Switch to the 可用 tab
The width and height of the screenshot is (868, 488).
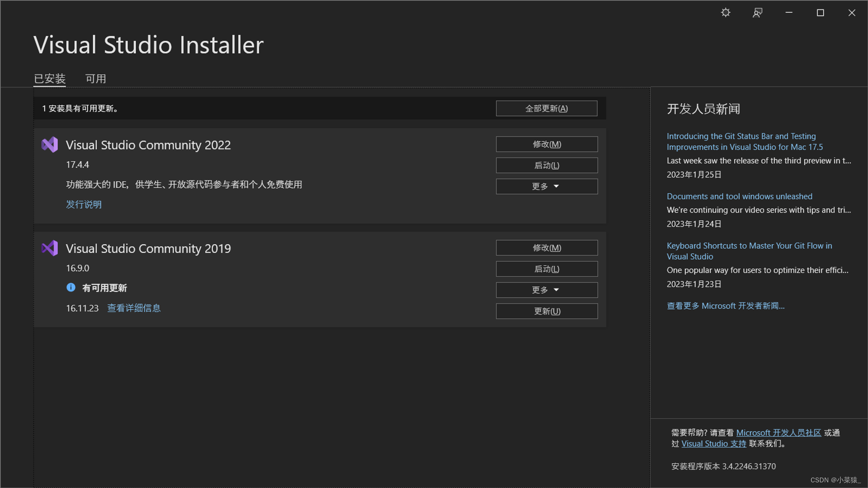pos(95,79)
